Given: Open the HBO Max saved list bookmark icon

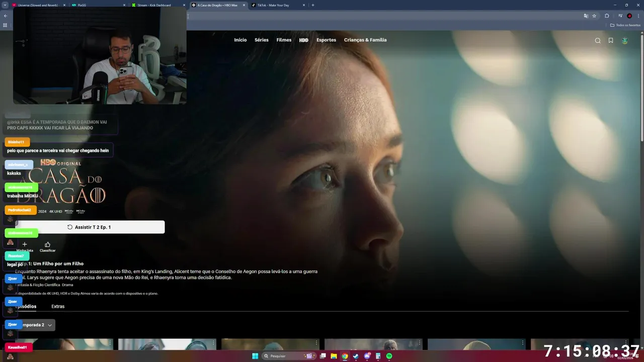Looking at the screenshot, I should coord(611,41).
